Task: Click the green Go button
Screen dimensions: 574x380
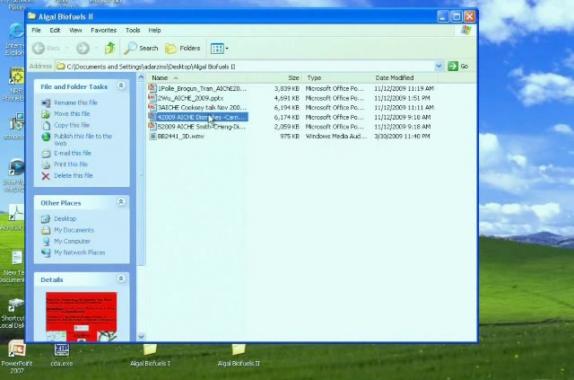Action: (458, 66)
